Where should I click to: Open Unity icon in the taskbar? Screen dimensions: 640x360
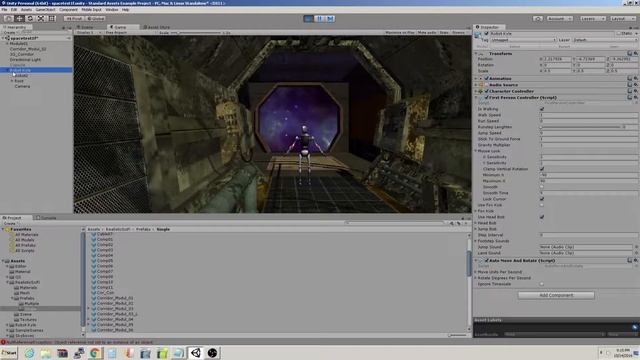[x=196, y=353]
